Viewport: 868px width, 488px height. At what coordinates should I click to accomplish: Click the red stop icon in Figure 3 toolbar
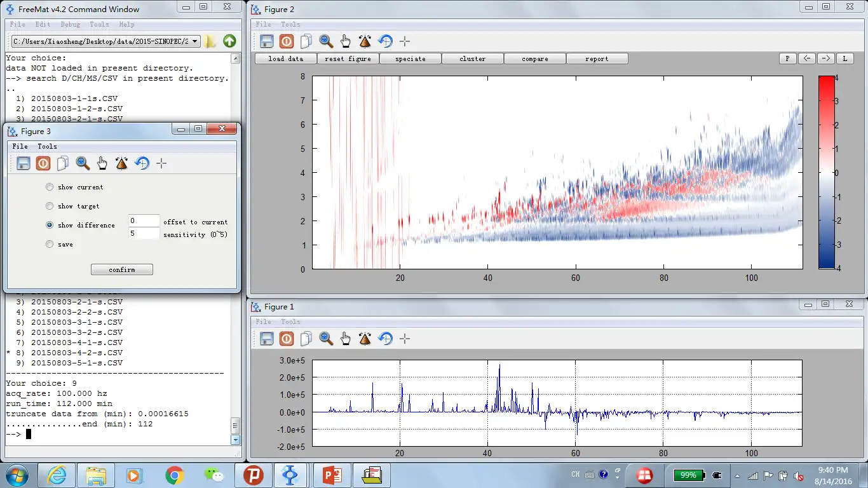43,163
